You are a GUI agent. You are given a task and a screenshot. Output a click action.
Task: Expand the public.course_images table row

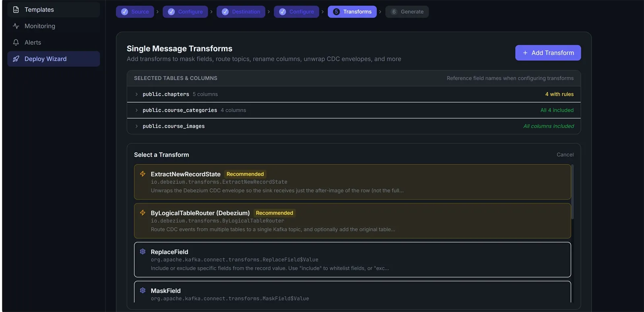354,126
